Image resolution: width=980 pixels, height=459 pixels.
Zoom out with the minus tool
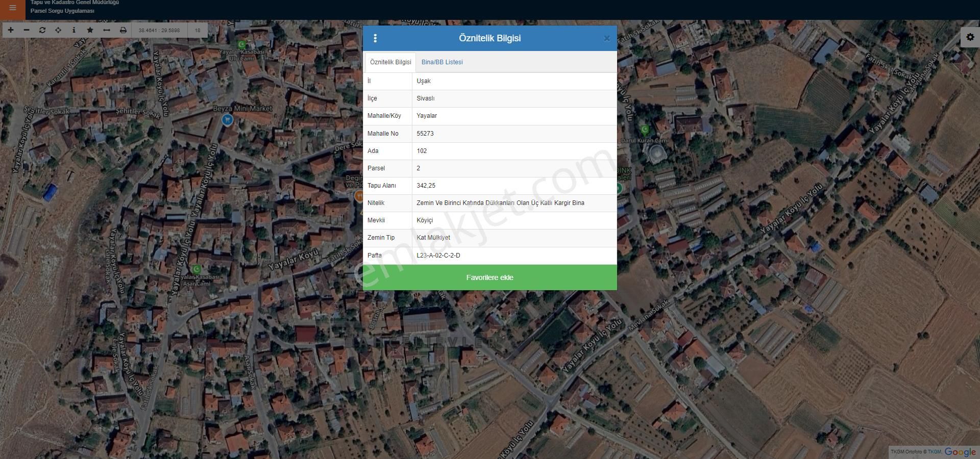click(x=27, y=30)
